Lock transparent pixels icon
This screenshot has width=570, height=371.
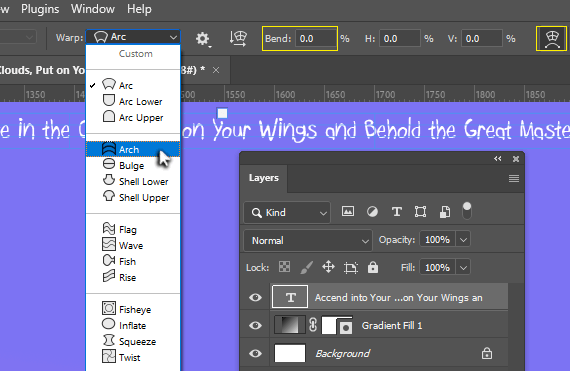coord(284,267)
